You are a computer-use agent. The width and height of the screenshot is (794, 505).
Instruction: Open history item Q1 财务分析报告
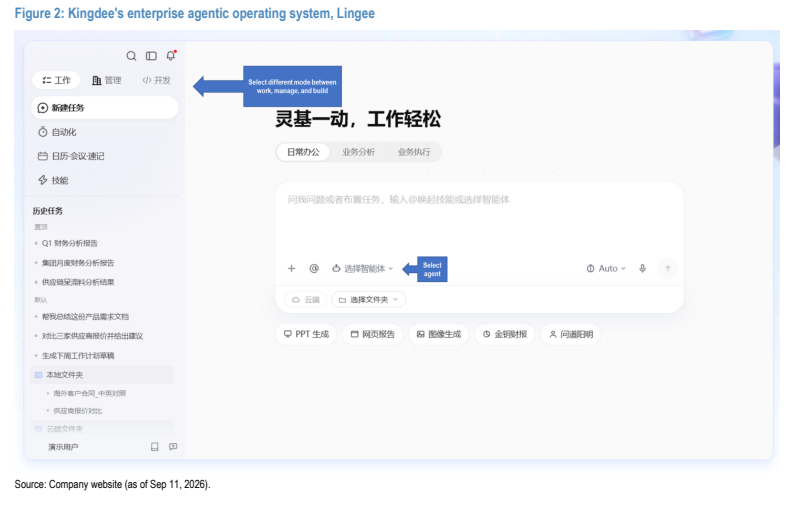pyautogui.click(x=69, y=243)
